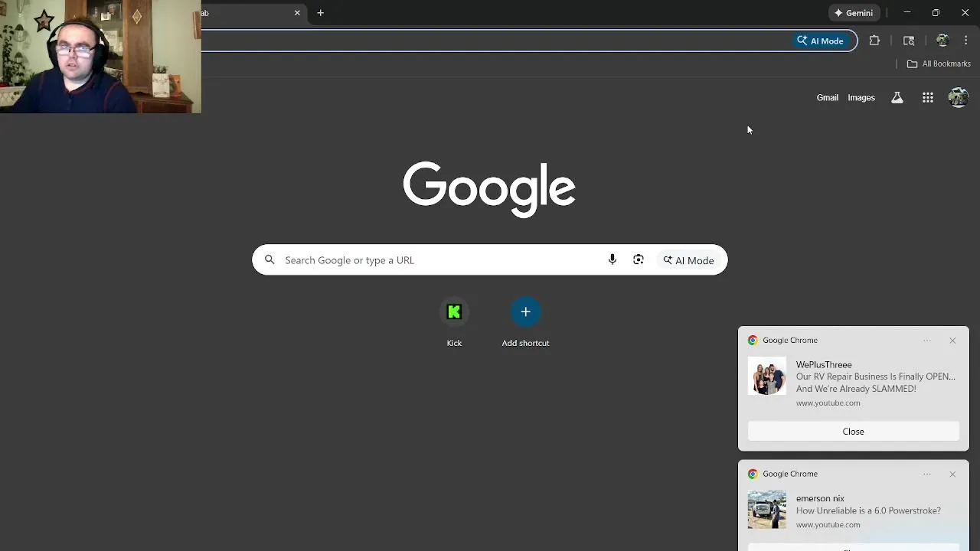Viewport: 980px width, 551px height.
Task: Open options on emerson nix notification
Action: click(927, 474)
